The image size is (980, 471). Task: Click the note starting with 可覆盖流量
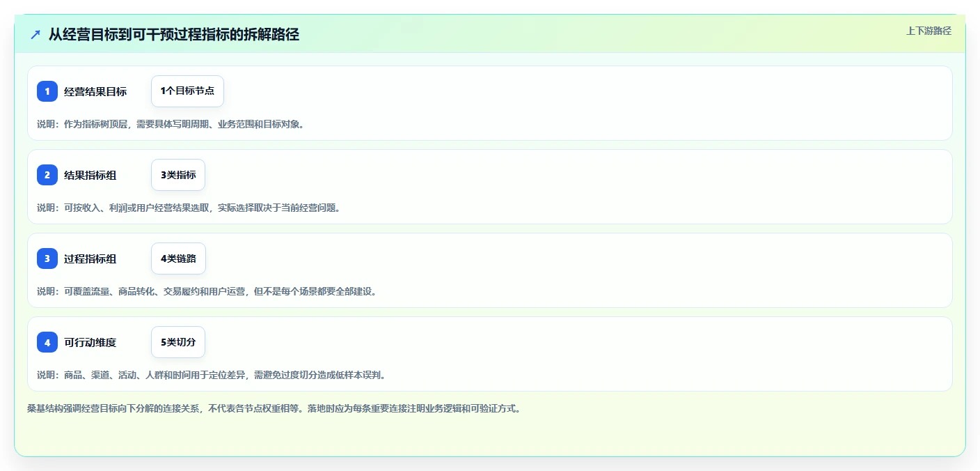207,291
